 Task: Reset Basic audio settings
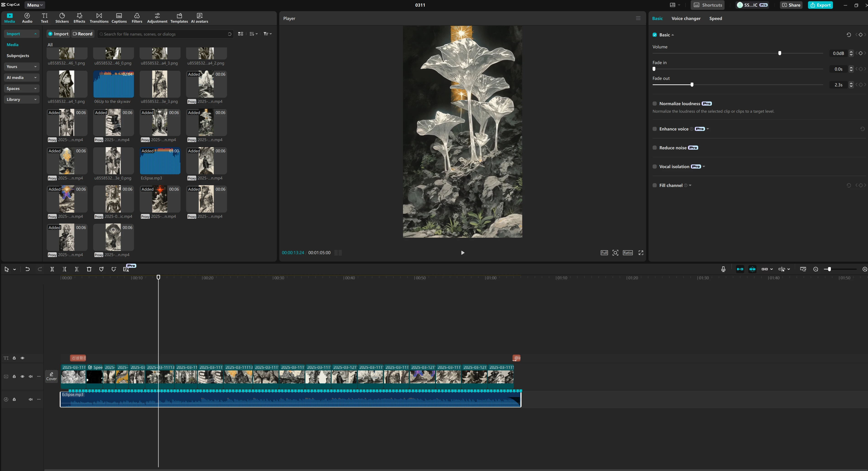tap(848, 35)
